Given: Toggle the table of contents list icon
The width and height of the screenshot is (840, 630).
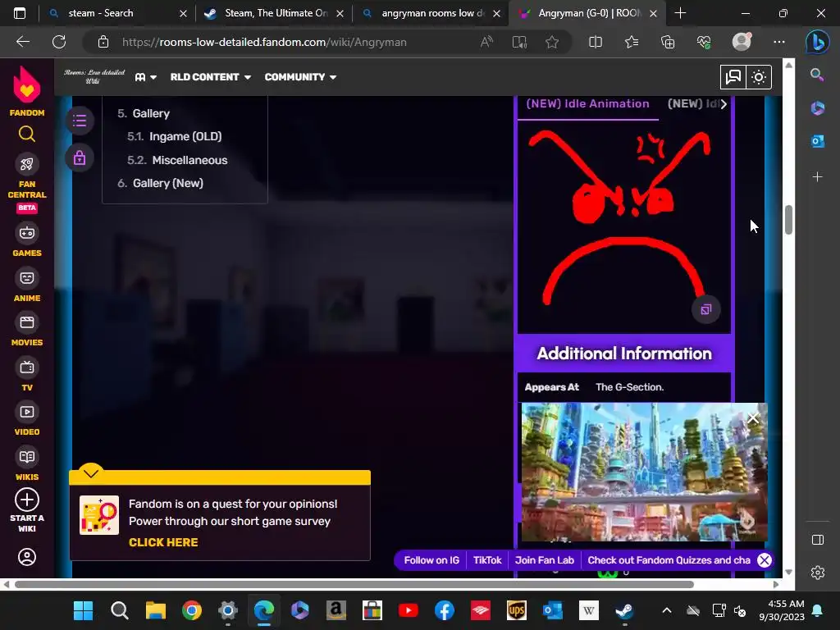Looking at the screenshot, I should pos(80,121).
